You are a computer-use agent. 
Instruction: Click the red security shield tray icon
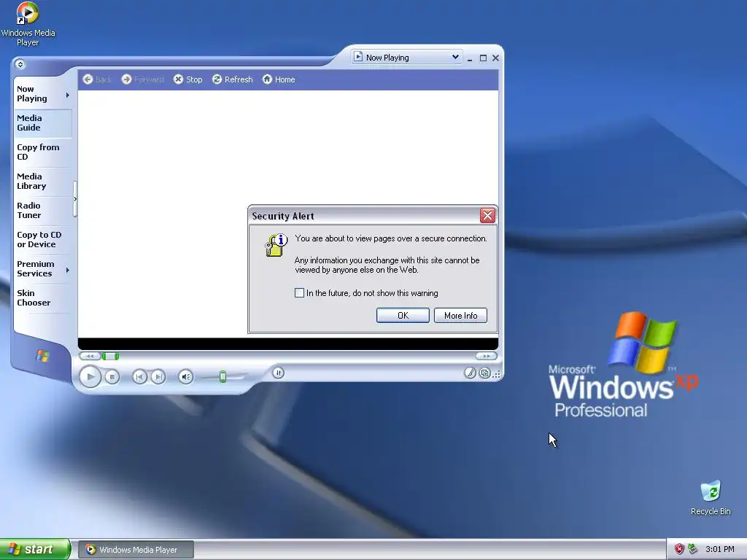pyautogui.click(x=679, y=549)
